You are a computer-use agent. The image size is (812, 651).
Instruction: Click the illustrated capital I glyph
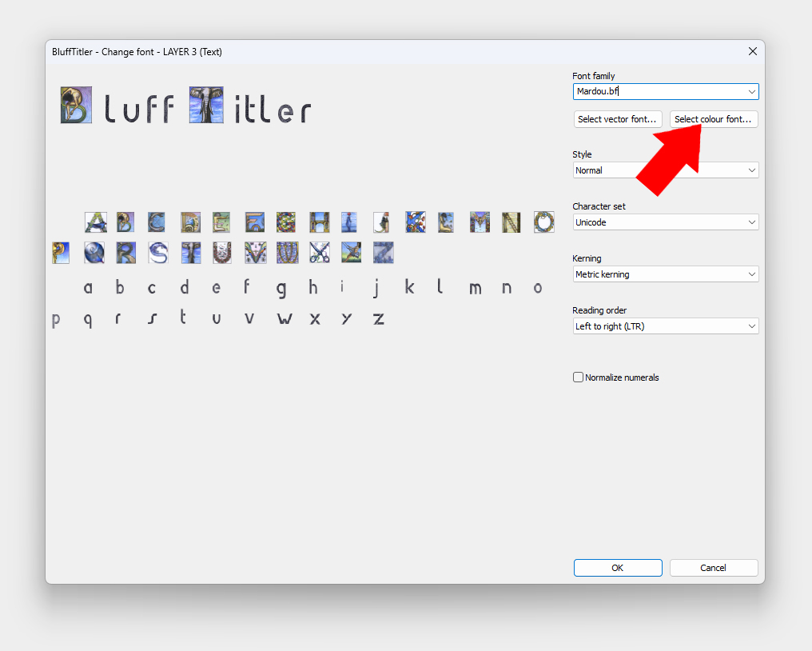[x=349, y=222]
